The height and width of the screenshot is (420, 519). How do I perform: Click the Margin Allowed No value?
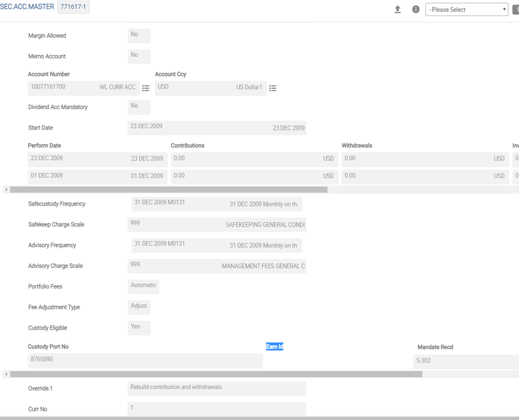139,35
